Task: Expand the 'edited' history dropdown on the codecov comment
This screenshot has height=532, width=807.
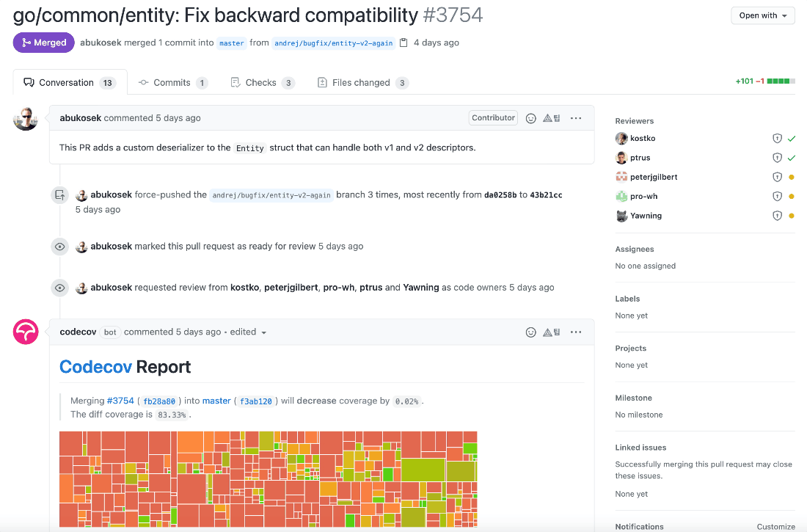Action: [x=248, y=332]
